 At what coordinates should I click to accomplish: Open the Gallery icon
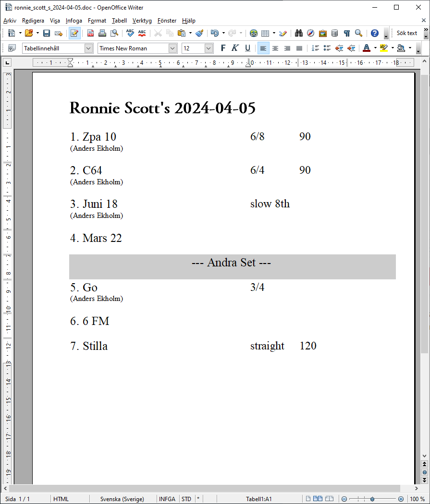point(322,33)
